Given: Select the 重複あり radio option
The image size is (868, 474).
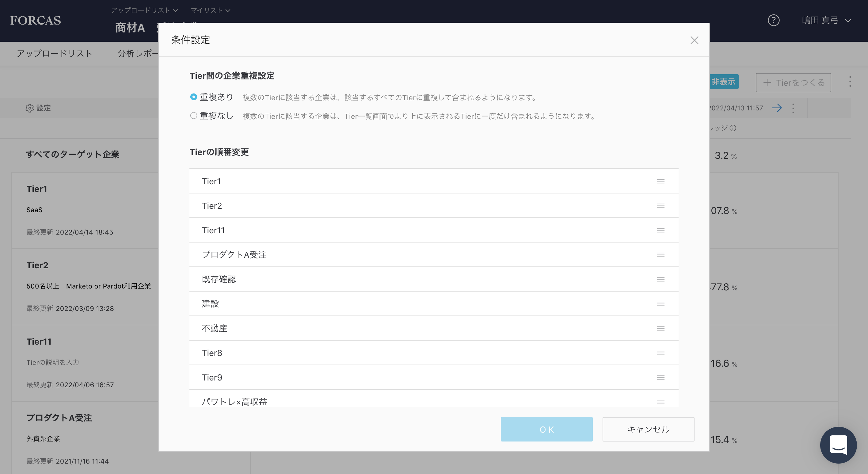Looking at the screenshot, I should click(193, 97).
